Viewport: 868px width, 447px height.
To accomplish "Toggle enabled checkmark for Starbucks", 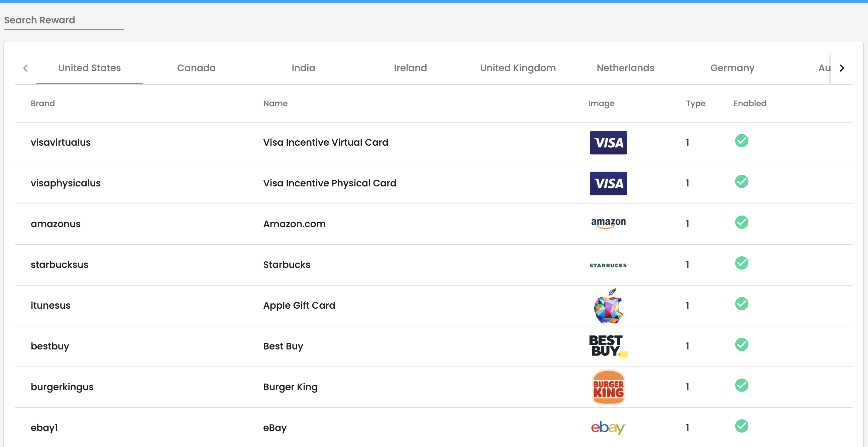I will 741,263.
